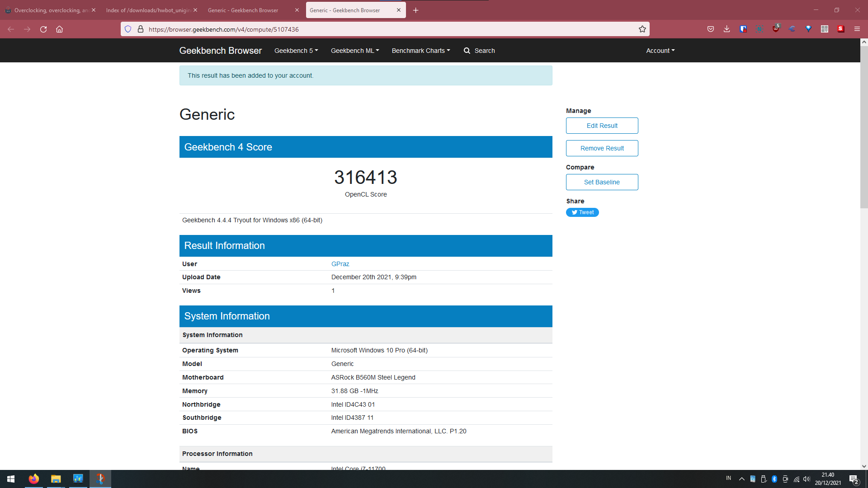Open the blue monitor app in taskbar

pos(78,479)
